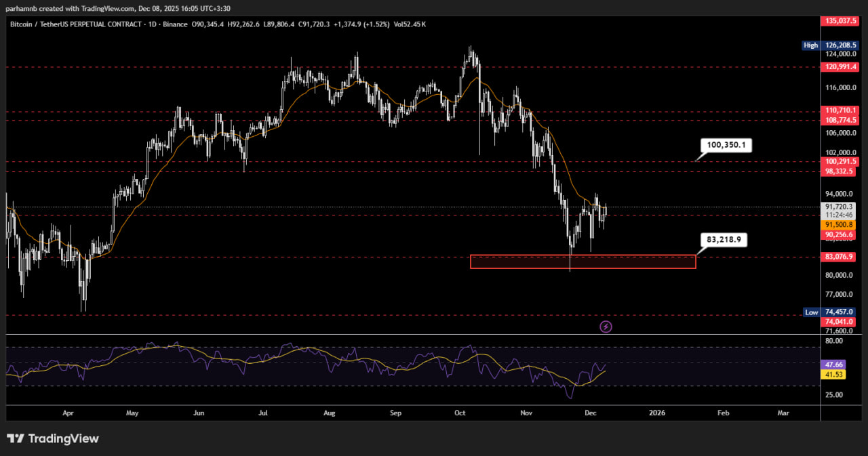The width and height of the screenshot is (868, 456).
Task: Select the current price label 91,720.3
Action: click(x=840, y=206)
